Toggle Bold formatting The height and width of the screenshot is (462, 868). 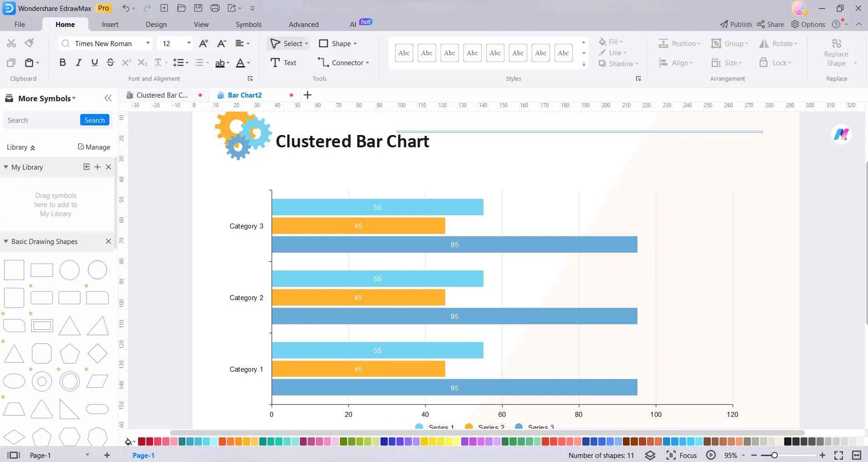(63, 62)
